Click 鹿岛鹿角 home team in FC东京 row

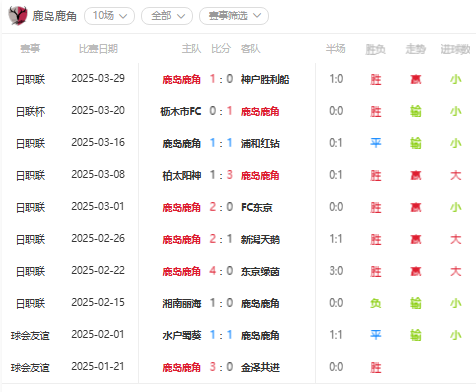click(x=182, y=207)
